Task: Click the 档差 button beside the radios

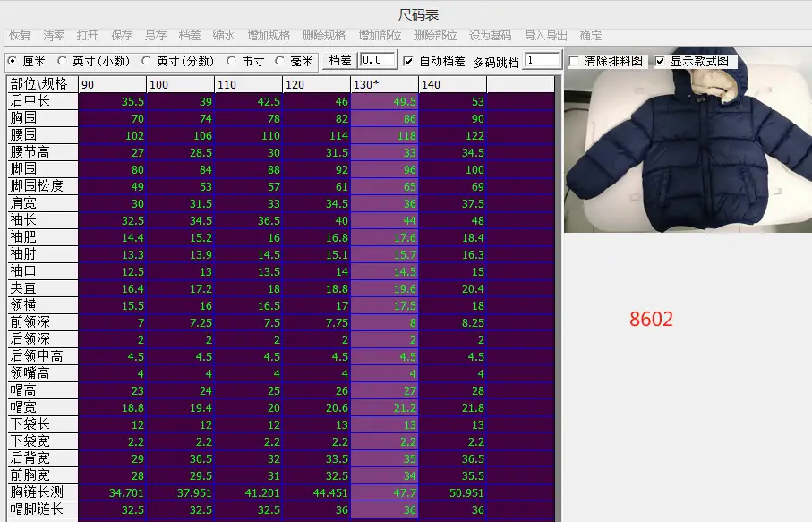Action: click(x=339, y=61)
